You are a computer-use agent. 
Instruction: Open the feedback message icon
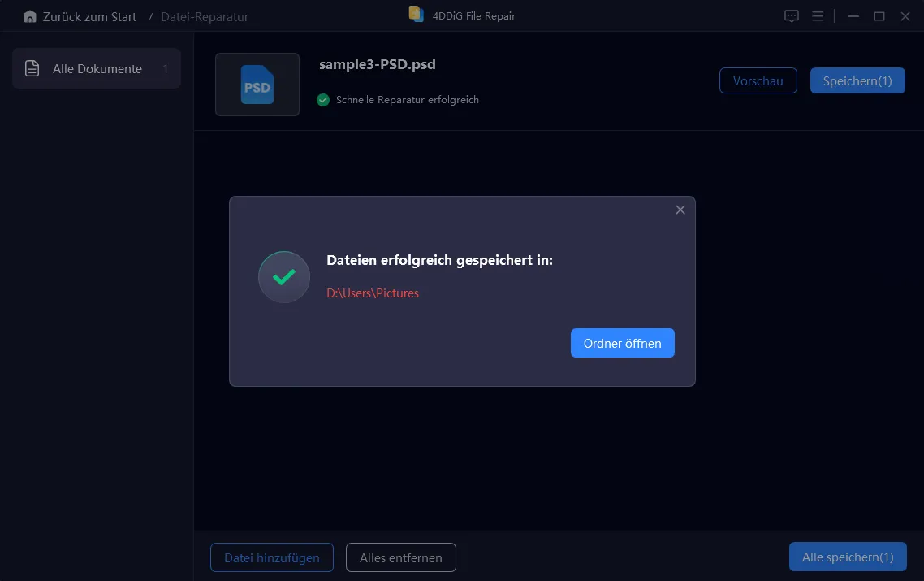[792, 16]
